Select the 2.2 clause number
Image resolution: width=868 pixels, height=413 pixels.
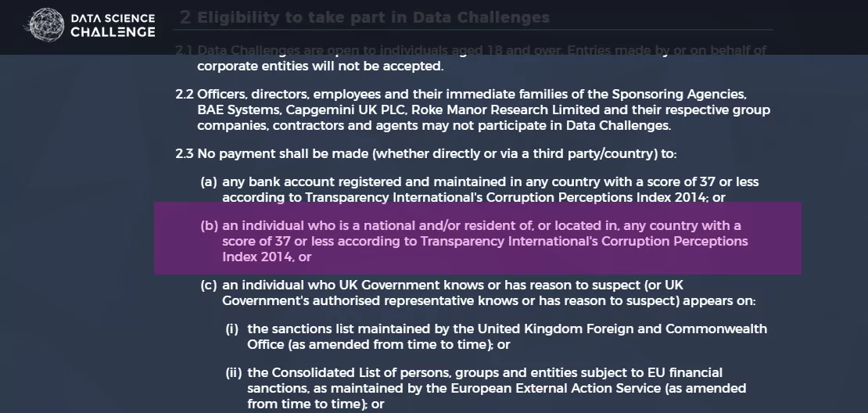(x=185, y=94)
